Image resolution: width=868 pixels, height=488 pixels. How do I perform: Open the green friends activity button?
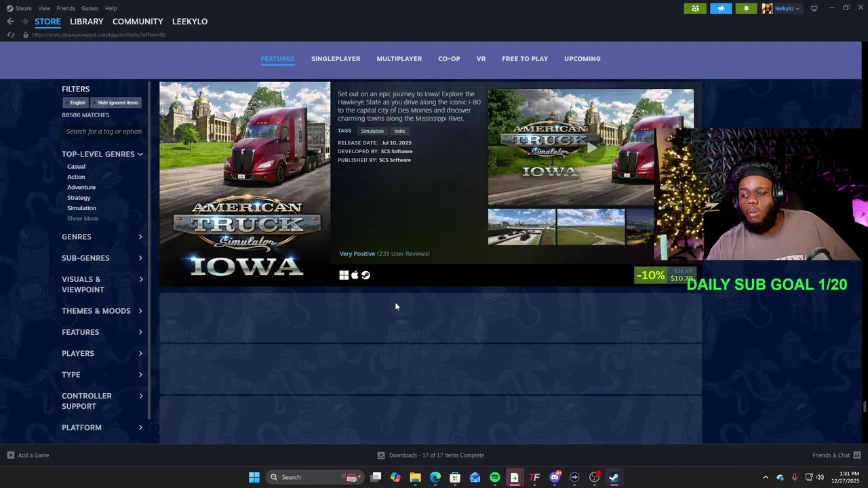[x=695, y=8]
